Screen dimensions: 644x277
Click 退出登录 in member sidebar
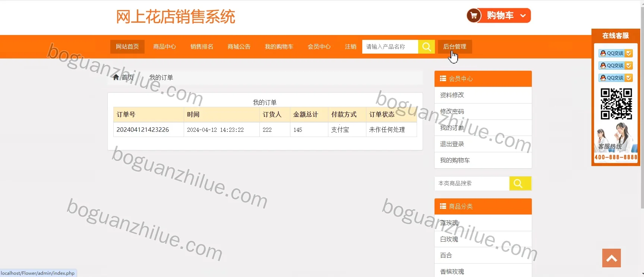(483, 144)
